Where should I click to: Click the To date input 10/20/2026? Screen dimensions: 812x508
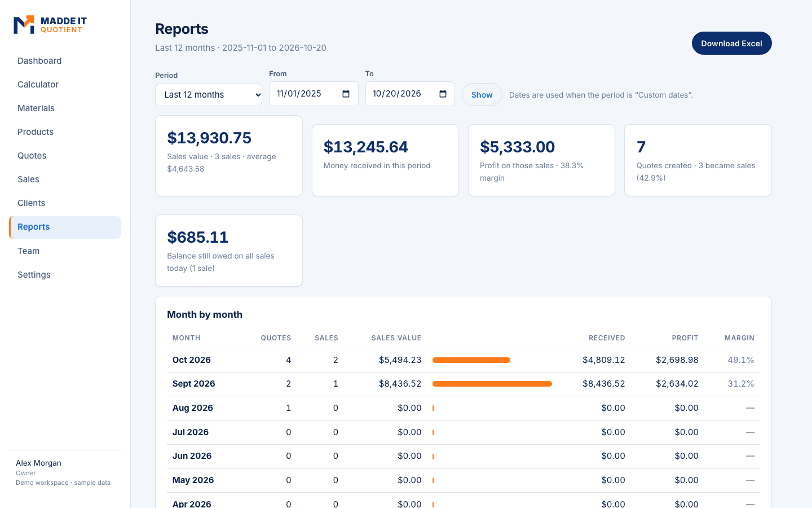tap(410, 94)
